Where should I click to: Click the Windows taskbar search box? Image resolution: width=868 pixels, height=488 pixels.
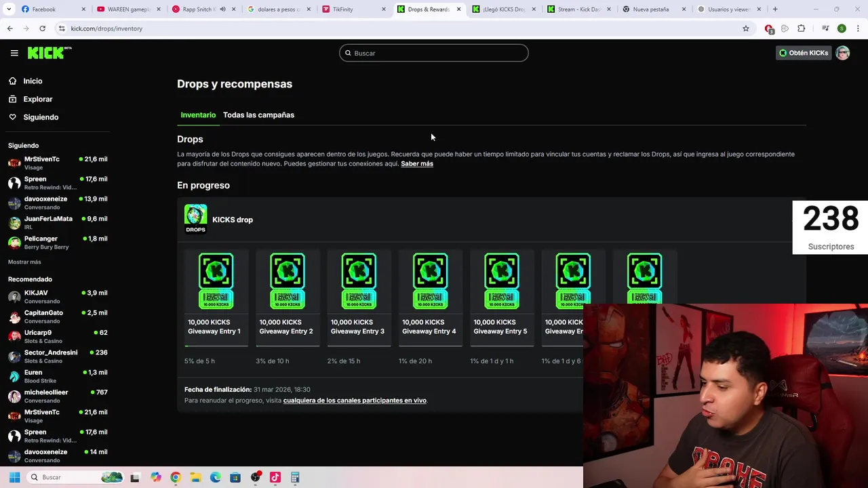click(x=76, y=477)
